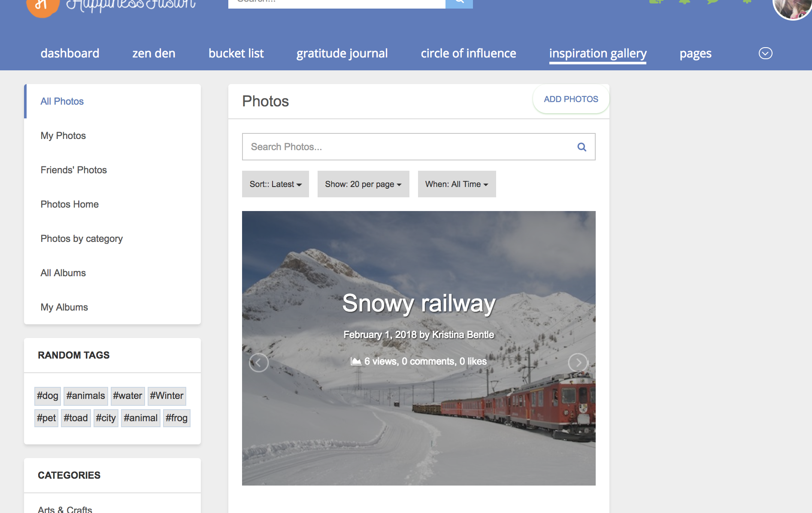The height and width of the screenshot is (513, 812).
Task: Open the bucket list tab
Action: click(x=236, y=53)
